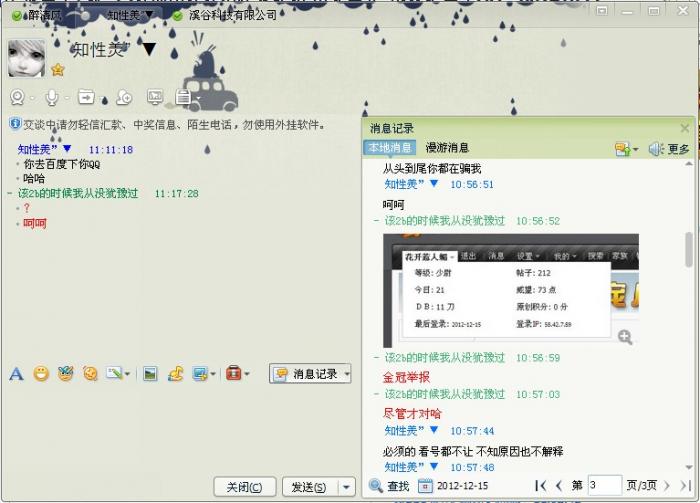This screenshot has width=700, height=503.
Task: Expand the applications icon dropdown arrow
Action: pos(198,98)
